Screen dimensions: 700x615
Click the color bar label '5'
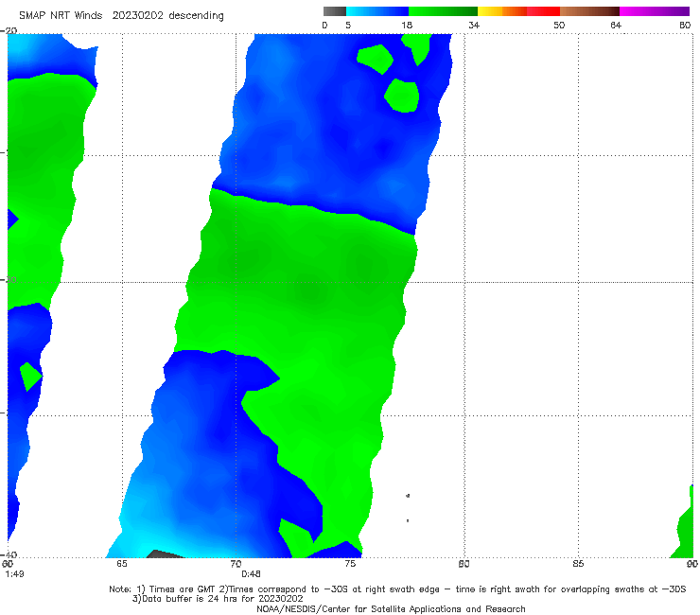(348, 25)
